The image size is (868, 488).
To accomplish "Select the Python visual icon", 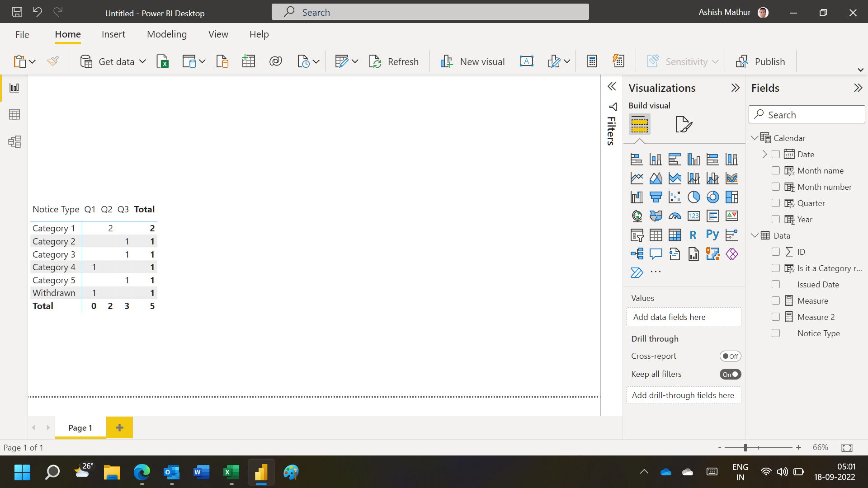I will click(x=713, y=235).
